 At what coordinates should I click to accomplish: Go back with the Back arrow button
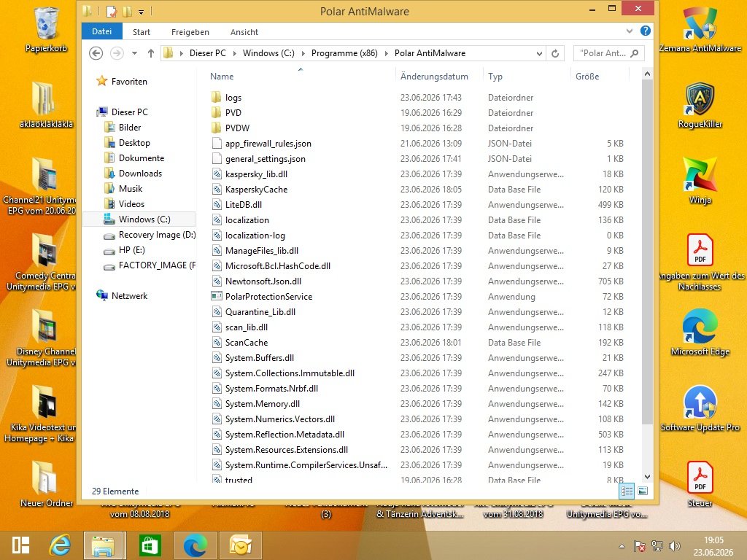click(96, 53)
